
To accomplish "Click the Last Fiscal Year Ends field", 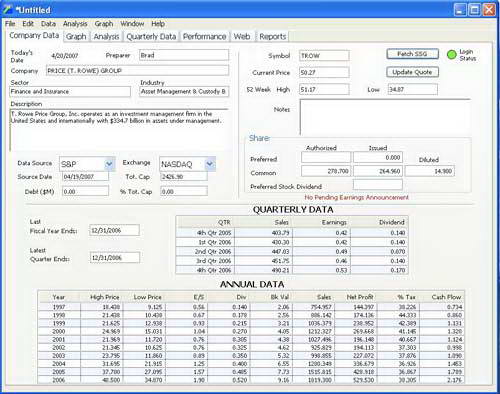I will [115, 230].
